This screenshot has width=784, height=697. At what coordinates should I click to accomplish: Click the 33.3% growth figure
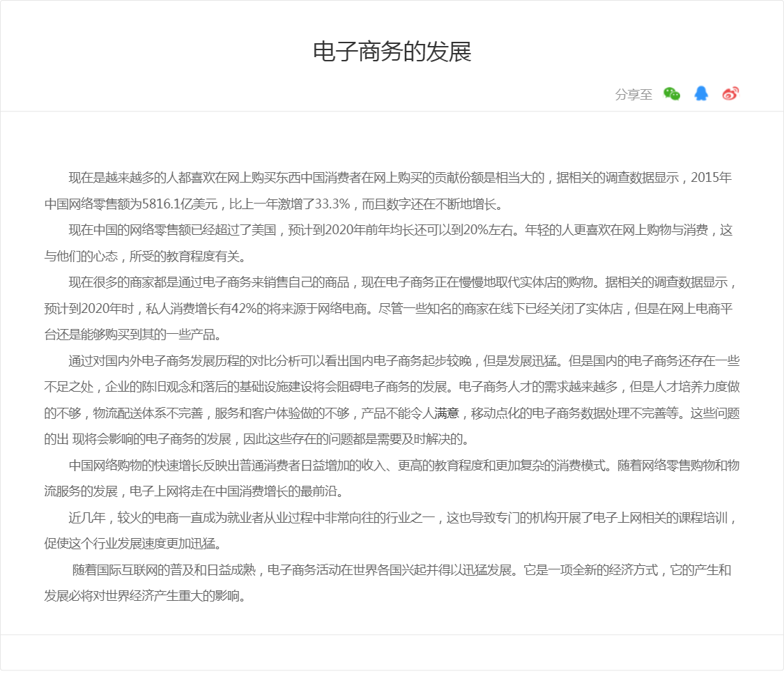pos(332,204)
